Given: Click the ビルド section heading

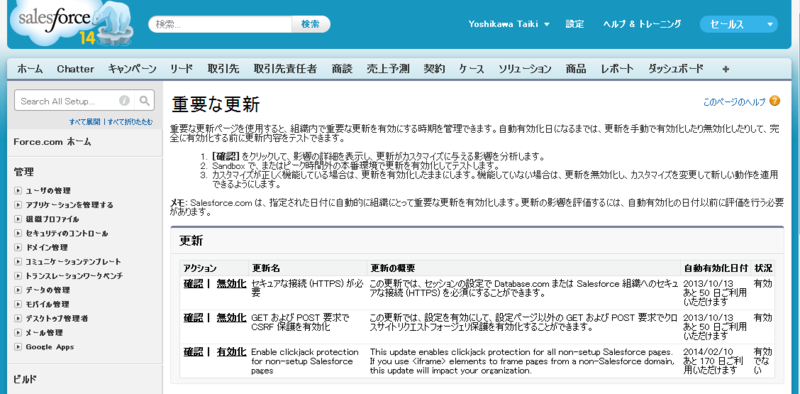Looking at the screenshot, I should pos(25,379).
